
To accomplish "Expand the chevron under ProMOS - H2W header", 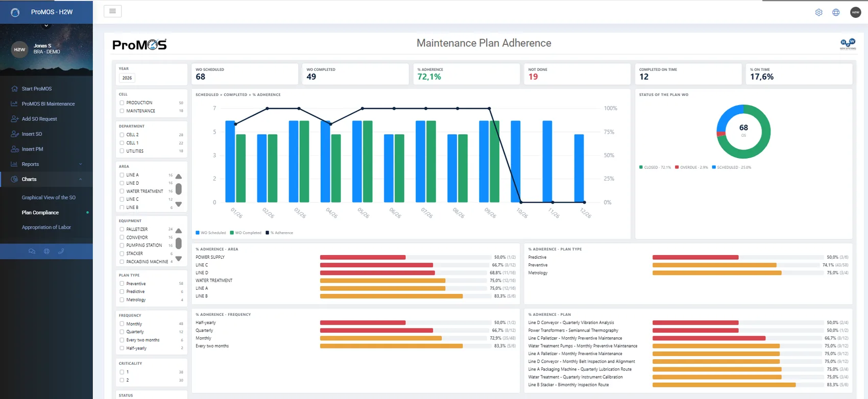I will tap(46, 26).
